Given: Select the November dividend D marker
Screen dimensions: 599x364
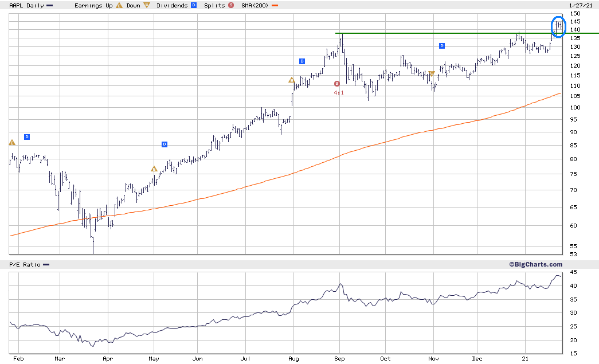Looking at the screenshot, I should 441,46.
